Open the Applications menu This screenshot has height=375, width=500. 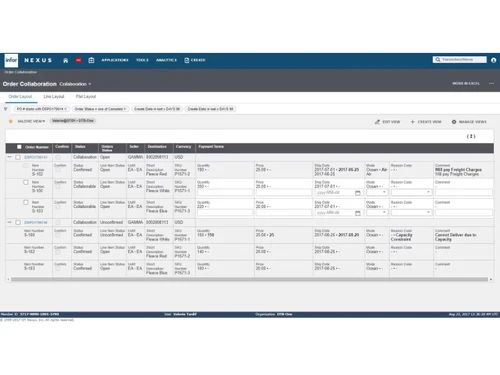point(115,60)
